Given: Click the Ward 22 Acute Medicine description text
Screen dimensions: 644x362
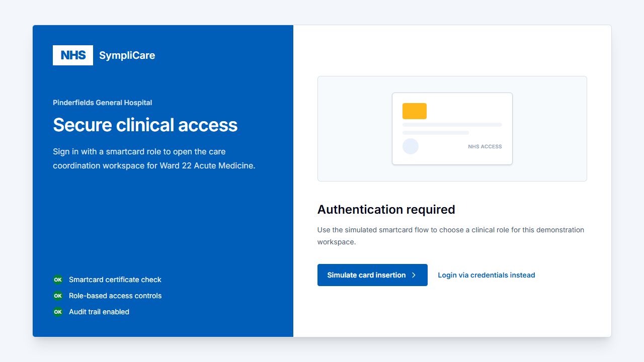Looking at the screenshot, I should 154,158.
